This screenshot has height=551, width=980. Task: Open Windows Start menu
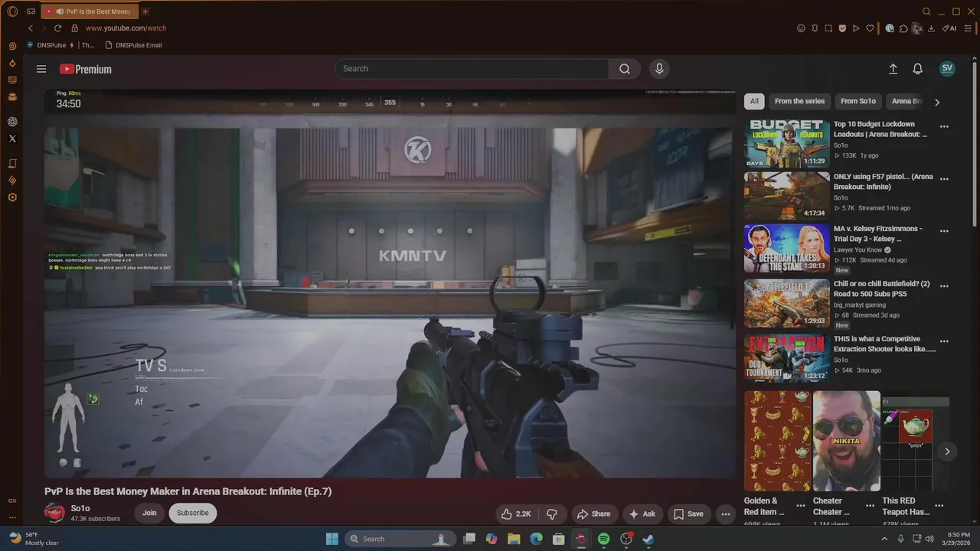(332, 539)
